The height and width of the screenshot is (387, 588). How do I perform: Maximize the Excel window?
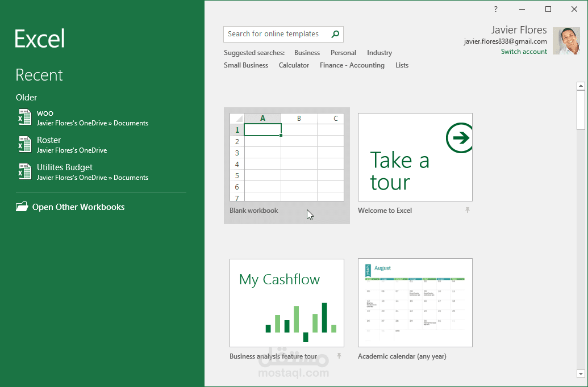point(548,9)
